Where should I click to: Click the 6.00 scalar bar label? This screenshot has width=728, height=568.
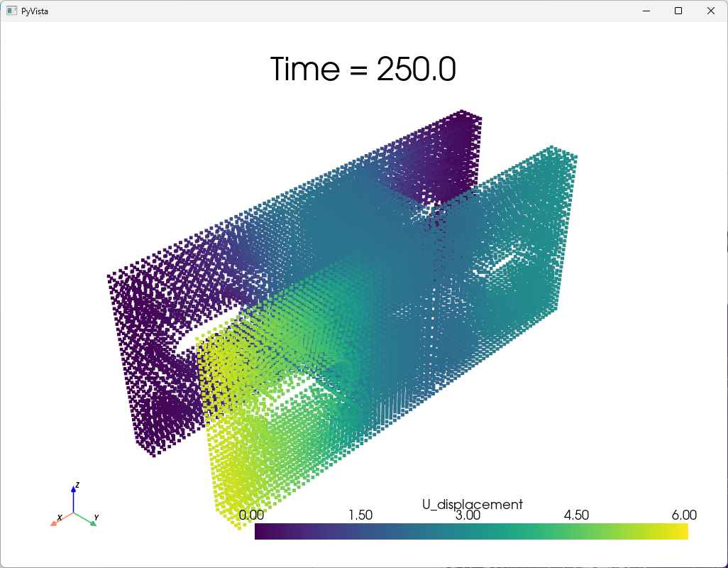pos(684,515)
